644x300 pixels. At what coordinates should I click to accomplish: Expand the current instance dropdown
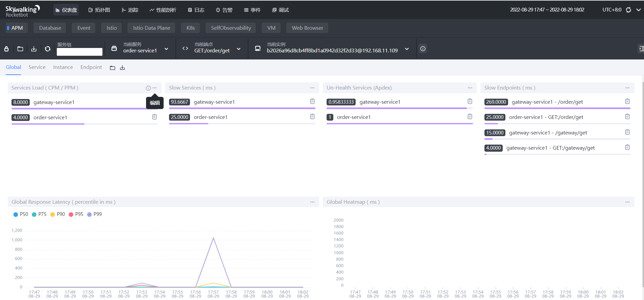[407, 49]
